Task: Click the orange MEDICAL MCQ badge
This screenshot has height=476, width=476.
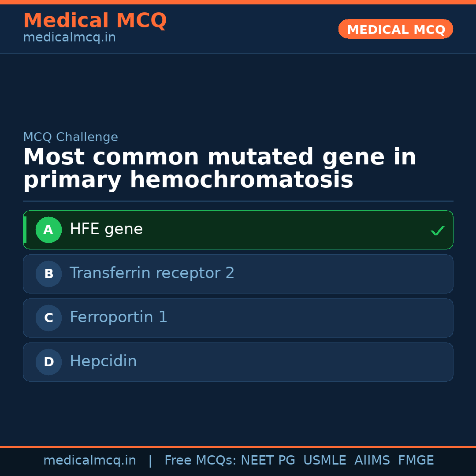Action: point(396,30)
